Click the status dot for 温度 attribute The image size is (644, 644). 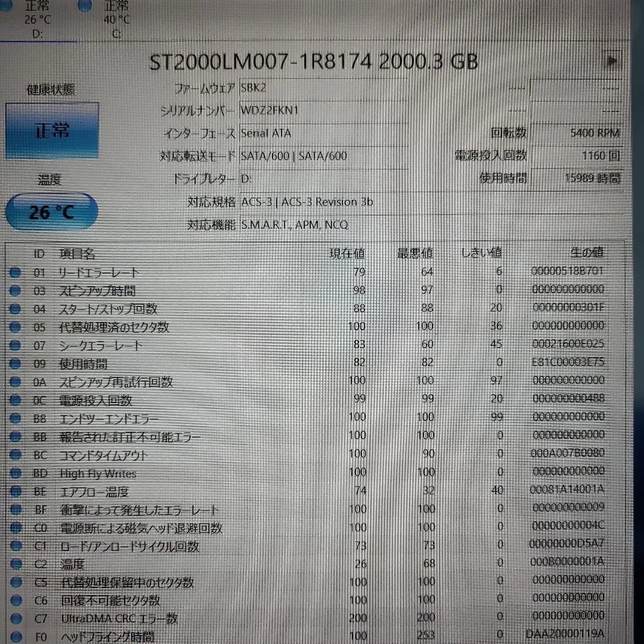[x=16, y=564]
